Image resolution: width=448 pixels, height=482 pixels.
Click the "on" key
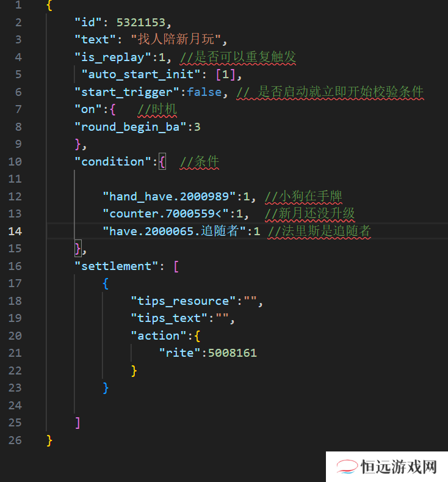click(88, 109)
